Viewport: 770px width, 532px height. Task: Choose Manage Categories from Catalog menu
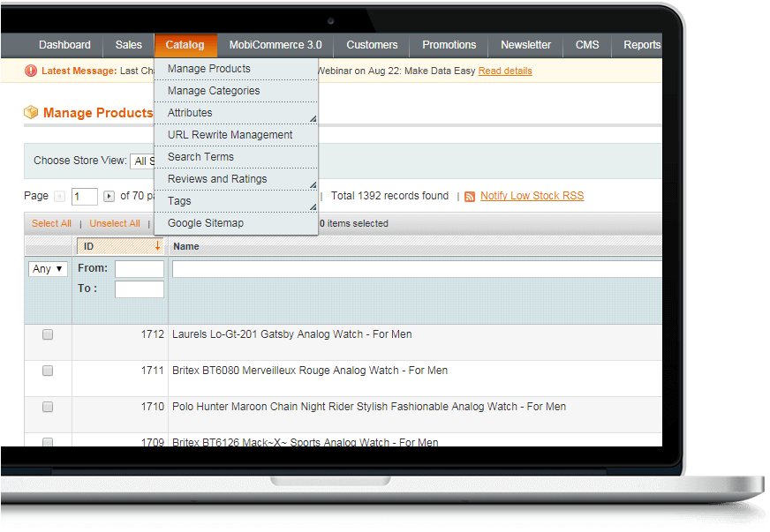point(214,91)
